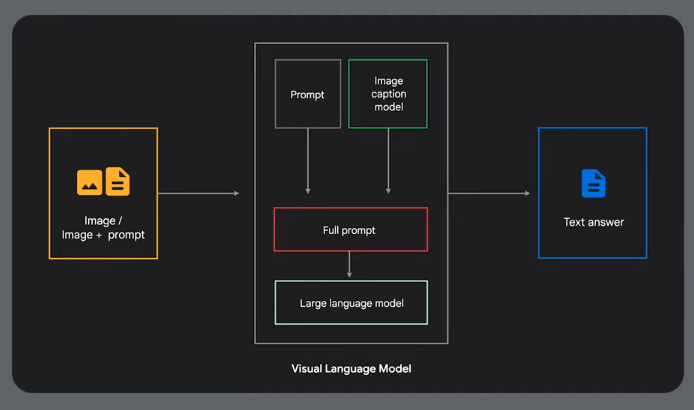Click the arrow between Full prompt and LLM

click(x=349, y=265)
